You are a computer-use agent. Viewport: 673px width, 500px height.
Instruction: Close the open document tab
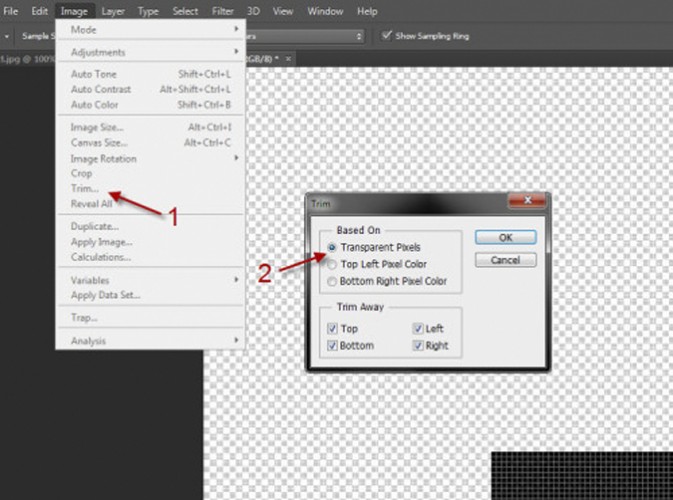(x=289, y=59)
